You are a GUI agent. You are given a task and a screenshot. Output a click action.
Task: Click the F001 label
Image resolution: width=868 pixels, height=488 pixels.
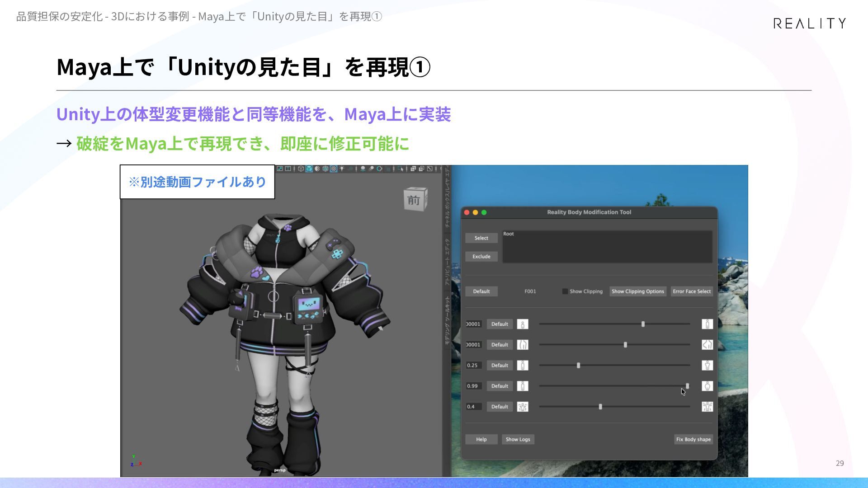click(x=530, y=291)
